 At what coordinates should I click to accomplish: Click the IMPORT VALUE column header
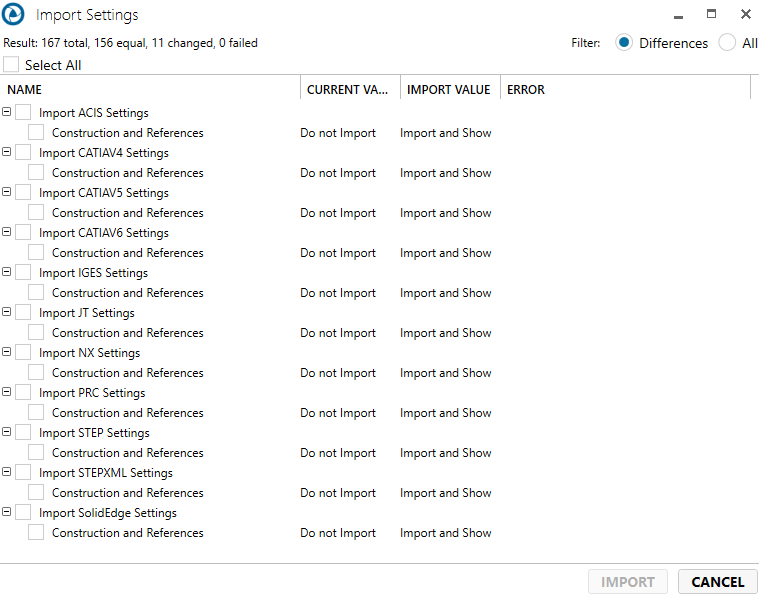448,90
